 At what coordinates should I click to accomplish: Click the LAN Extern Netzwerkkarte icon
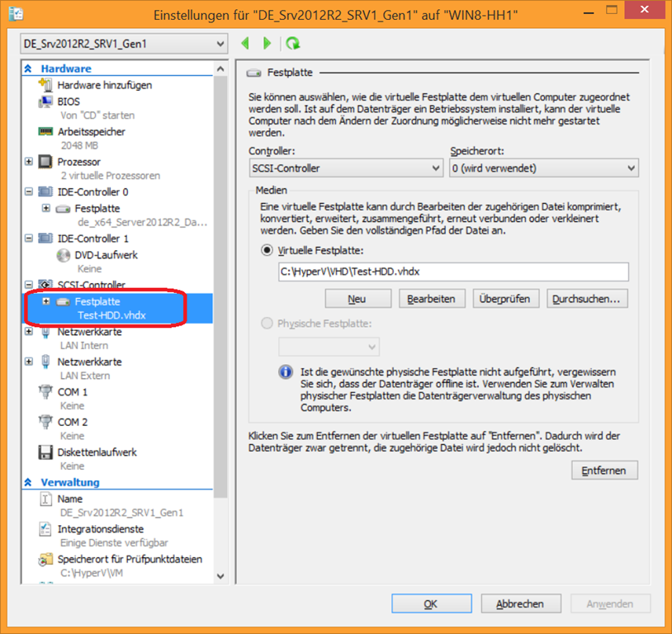[x=45, y=362]
